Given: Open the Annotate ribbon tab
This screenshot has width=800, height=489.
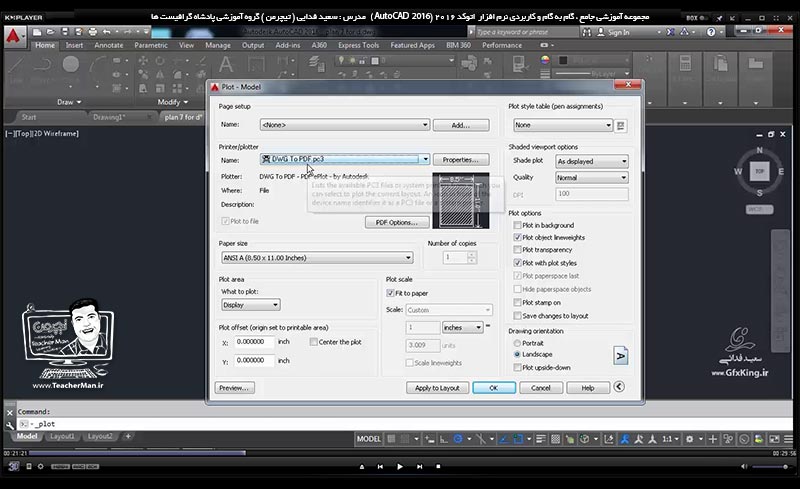Looking at the screenshot, I should click(x=109, y=45).
